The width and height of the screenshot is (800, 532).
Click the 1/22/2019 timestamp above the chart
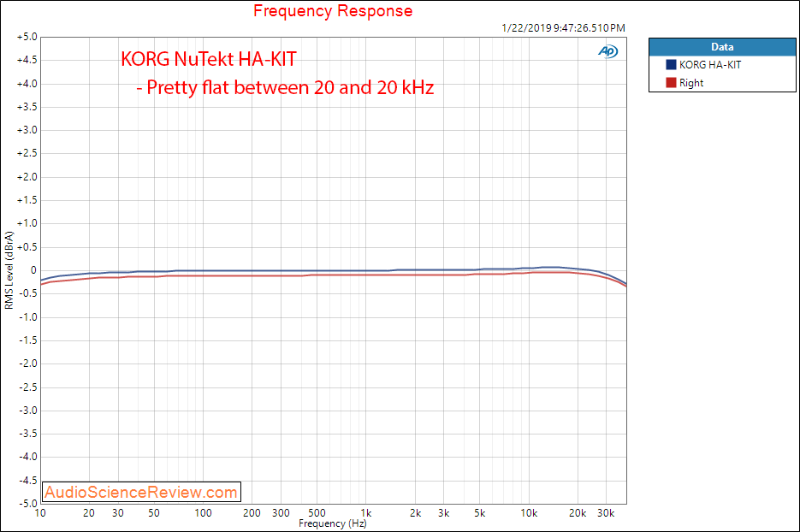563,28
